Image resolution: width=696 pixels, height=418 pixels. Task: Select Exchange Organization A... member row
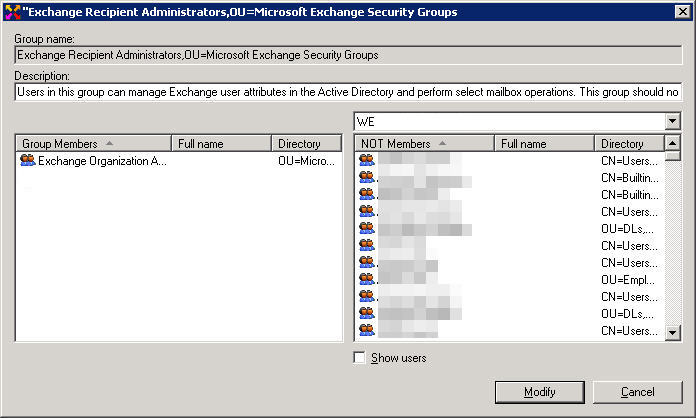179,161
